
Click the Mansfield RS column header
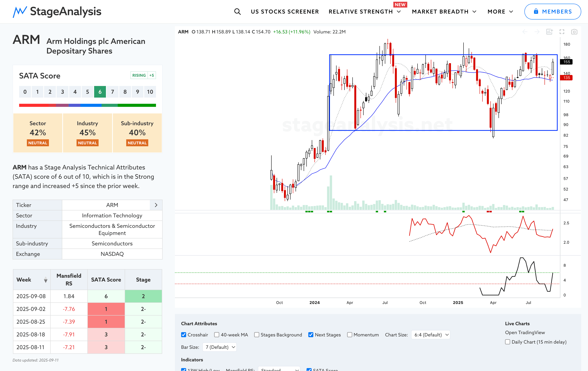pos(69,279)
